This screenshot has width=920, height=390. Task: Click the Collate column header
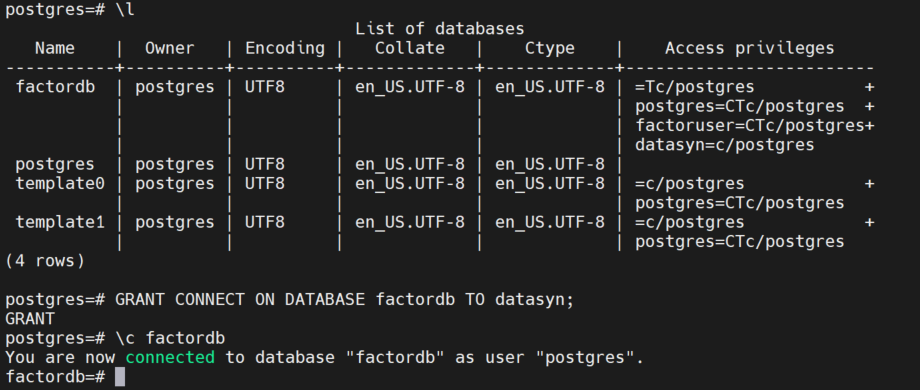click(x=410, y=49)
